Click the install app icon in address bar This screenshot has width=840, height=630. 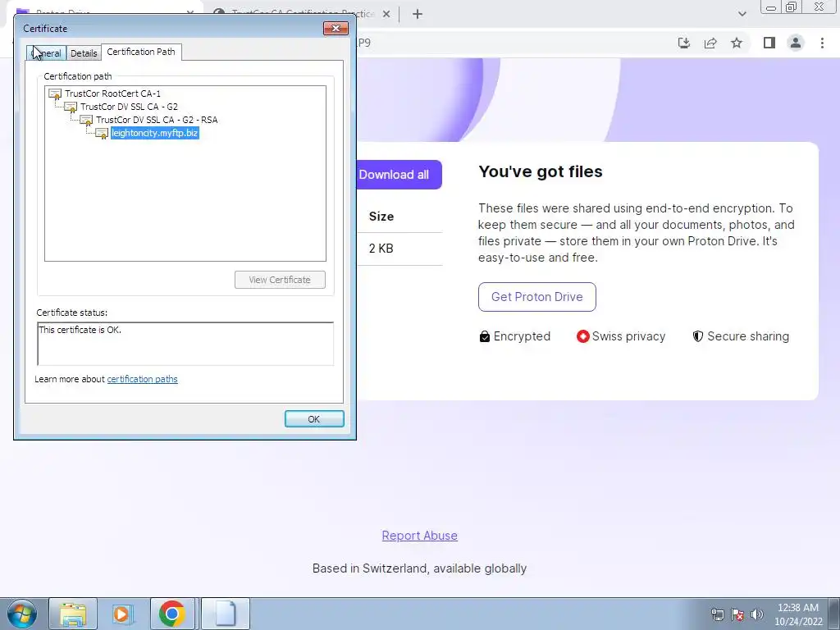coord(684,43)
